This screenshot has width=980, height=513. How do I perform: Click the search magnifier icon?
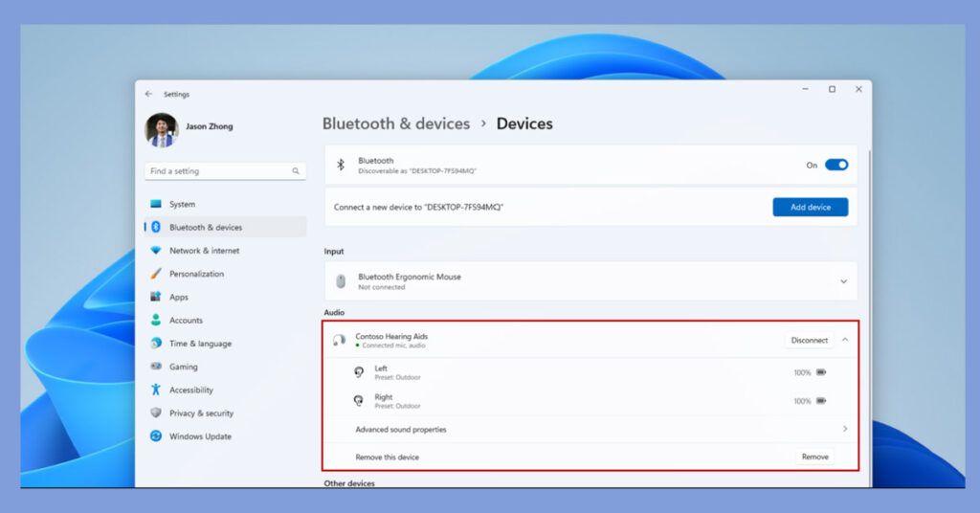point(296,171)
